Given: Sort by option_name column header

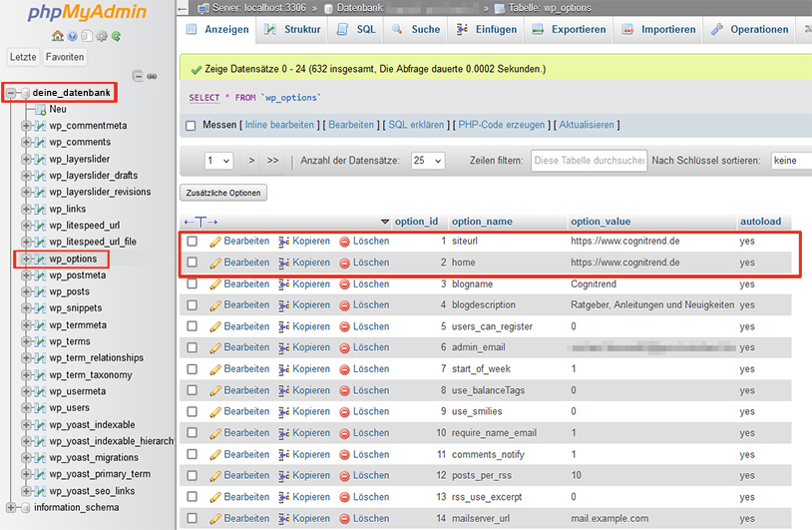Looking at the screenshot, I should click(482, 222).
